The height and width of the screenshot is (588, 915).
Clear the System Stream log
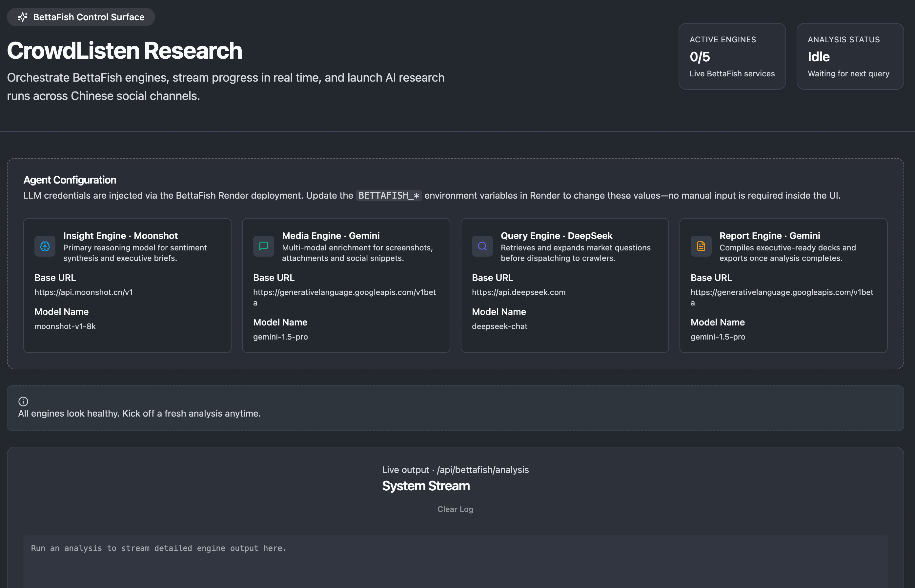click(x=455, y=509)
